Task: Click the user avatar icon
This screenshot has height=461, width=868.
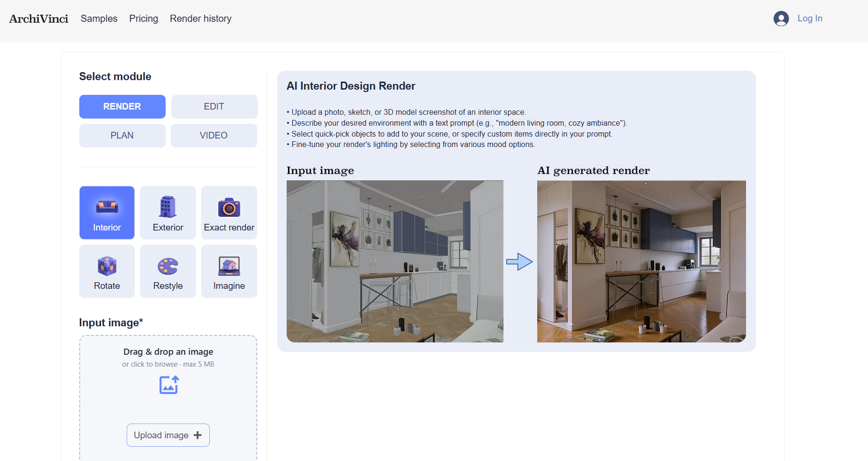Action: coord(781,18)
